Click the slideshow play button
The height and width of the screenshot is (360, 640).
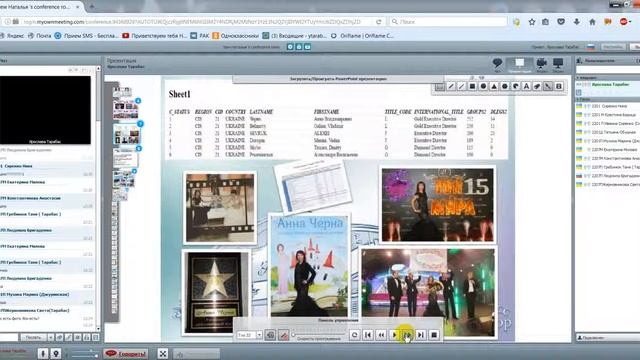coord(394,335)
